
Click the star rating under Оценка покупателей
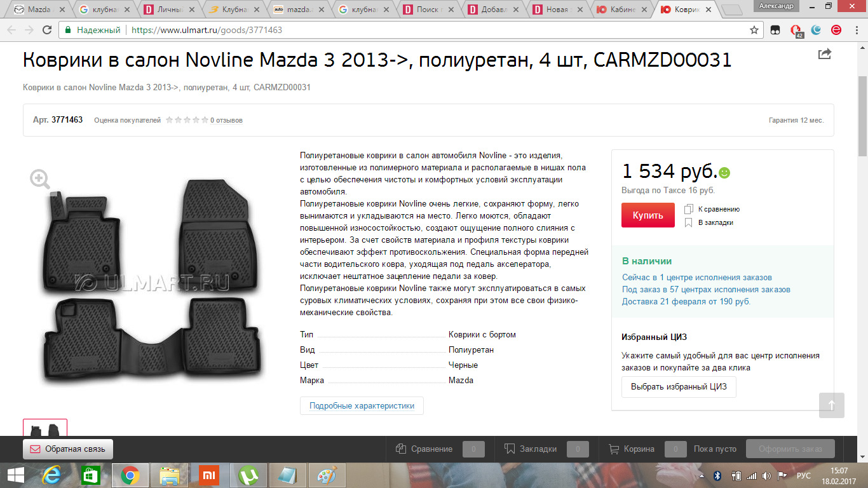[x=187, y=120]
